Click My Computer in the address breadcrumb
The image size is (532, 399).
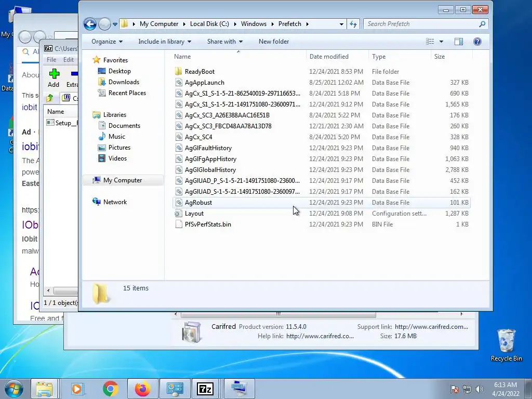coord(159,24)
